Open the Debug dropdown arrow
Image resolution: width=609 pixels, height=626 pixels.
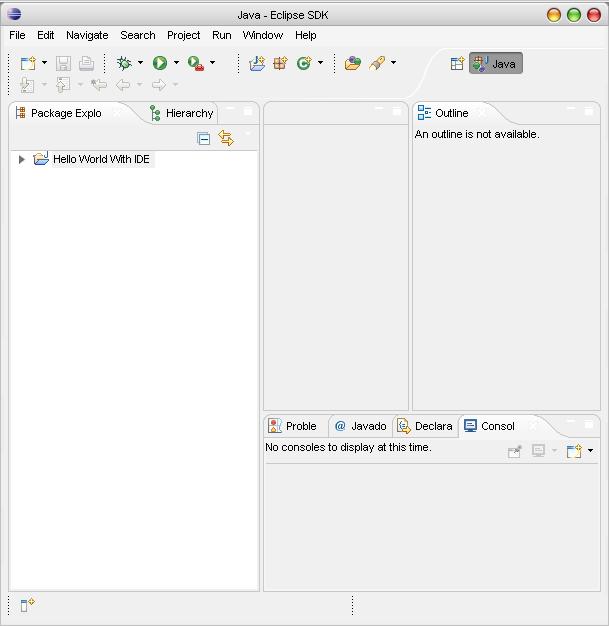click(140, 62)
